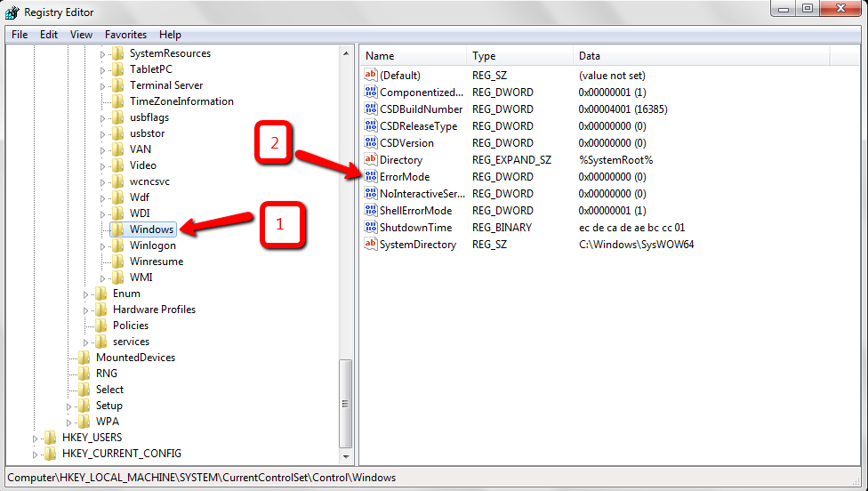Click the Winlogon key folder icon
Screen dimensions: 868x491
[118, 245]
